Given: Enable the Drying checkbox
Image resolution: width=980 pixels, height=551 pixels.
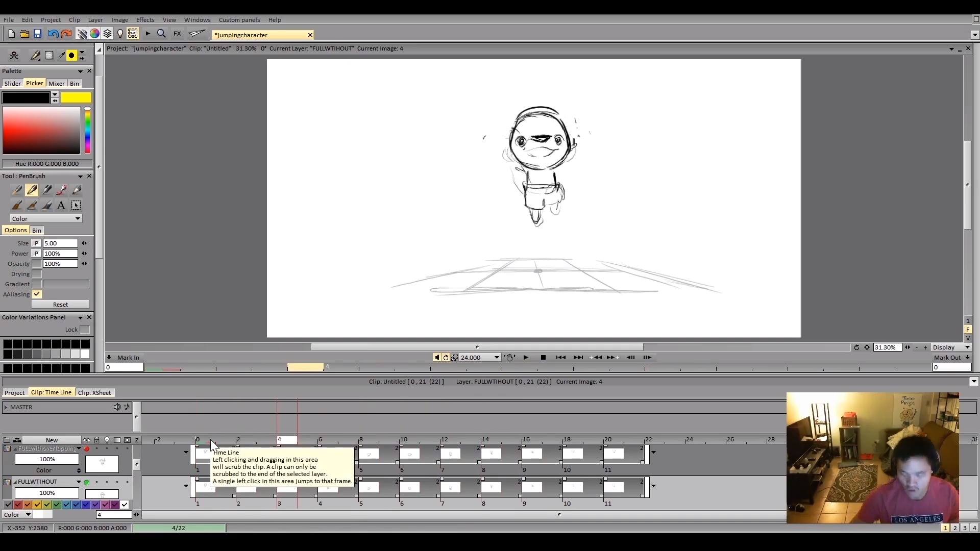Looking at the screenshot, I should (37, 274).
